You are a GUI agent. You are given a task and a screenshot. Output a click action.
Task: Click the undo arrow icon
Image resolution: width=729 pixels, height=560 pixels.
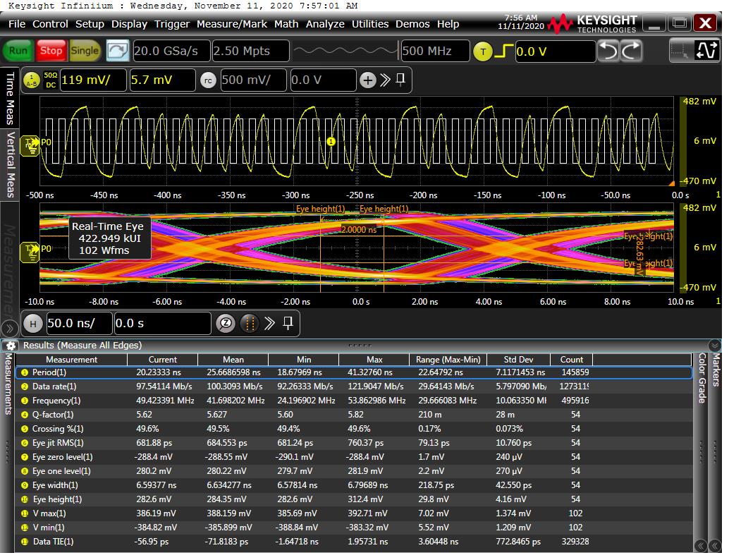608,51
